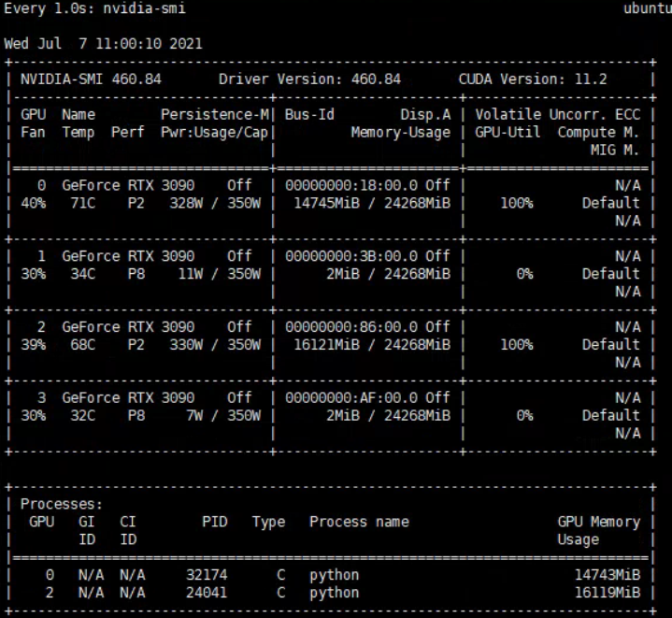Click the 'Processes:' section label
Viewport: 672px width, 618px height.
pyautogui.click(x=62, y=504)
